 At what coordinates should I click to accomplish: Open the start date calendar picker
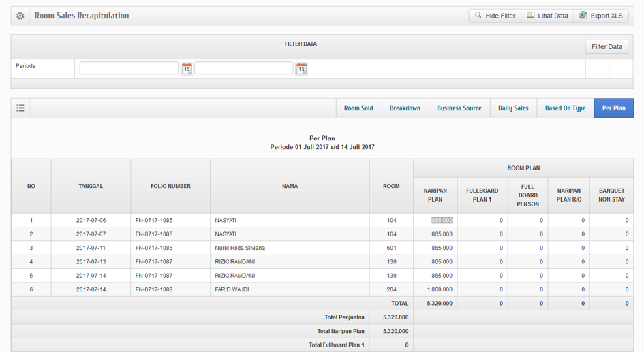click(x=187, y=68)
